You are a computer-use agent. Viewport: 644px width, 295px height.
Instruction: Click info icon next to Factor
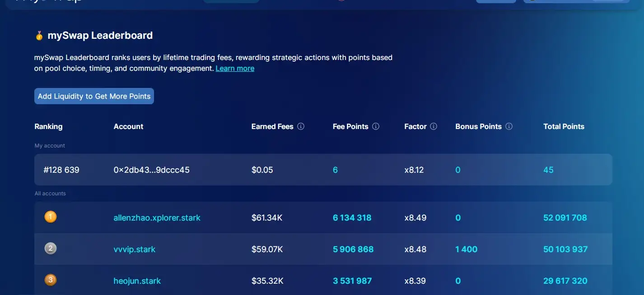pos(434,126)
